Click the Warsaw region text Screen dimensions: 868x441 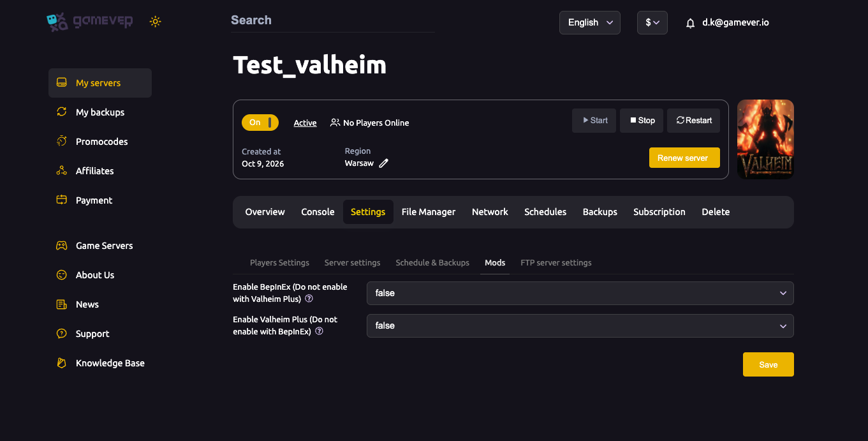coord(359,163)
